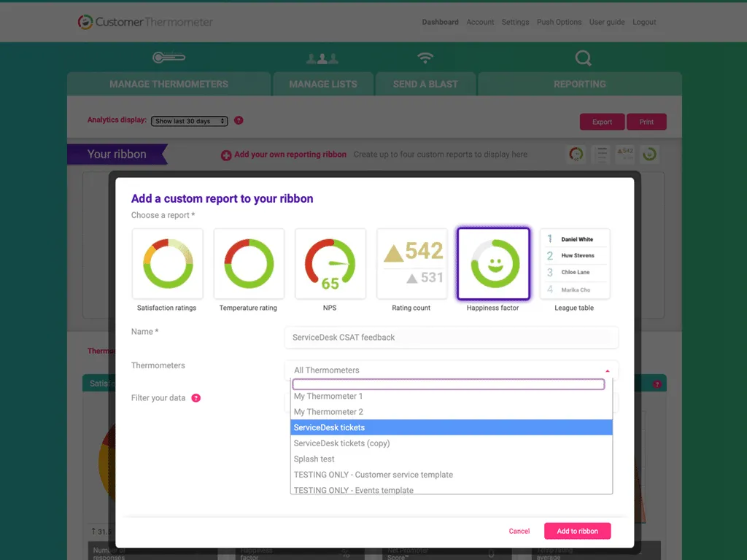Pick the Happiness factor report tile
Viewport: 747px width, 560px height.
tap(494, 264)
